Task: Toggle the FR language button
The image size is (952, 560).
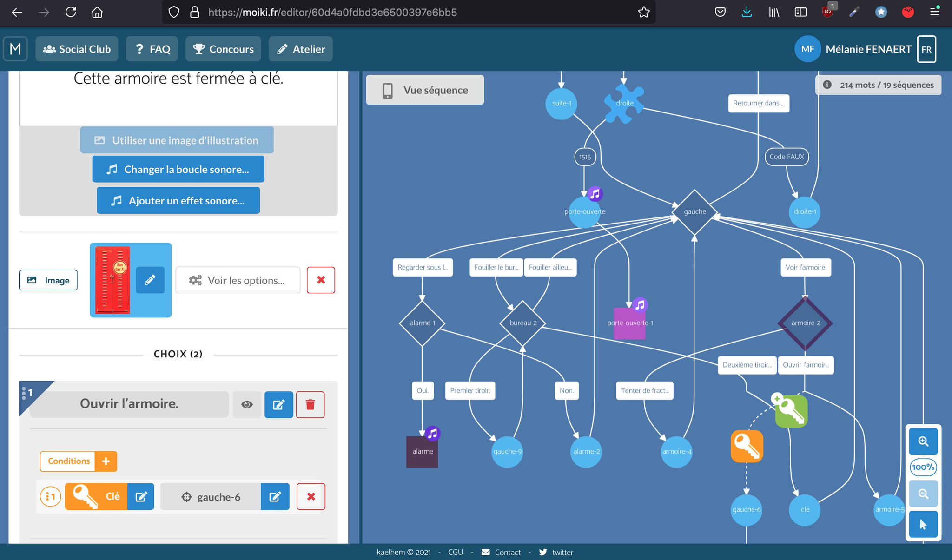Action: 926,49
